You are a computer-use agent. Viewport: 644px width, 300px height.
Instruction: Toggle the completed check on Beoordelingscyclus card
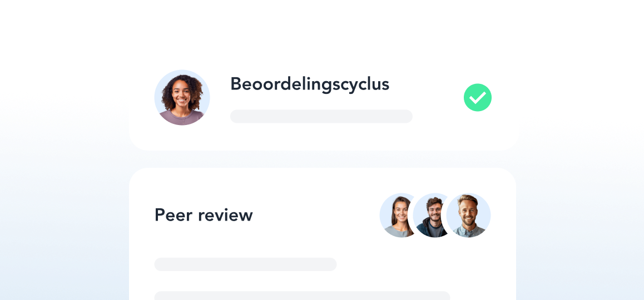click(477, 97)
